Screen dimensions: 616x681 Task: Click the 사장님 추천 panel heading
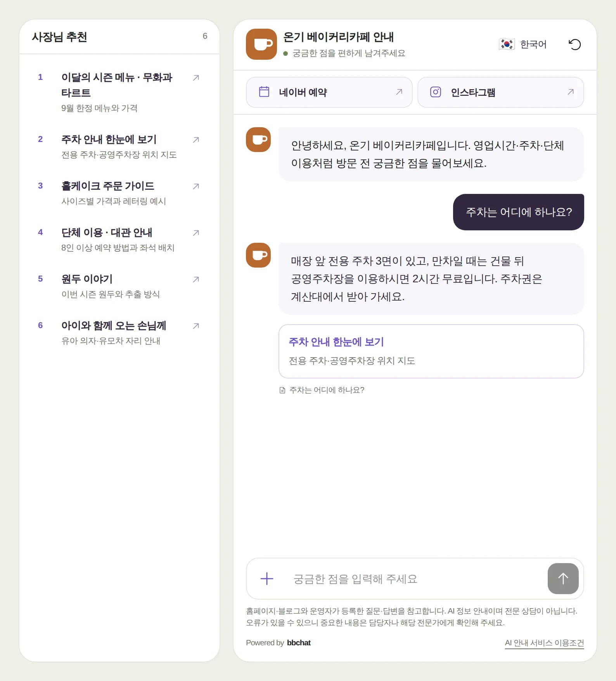59,37
